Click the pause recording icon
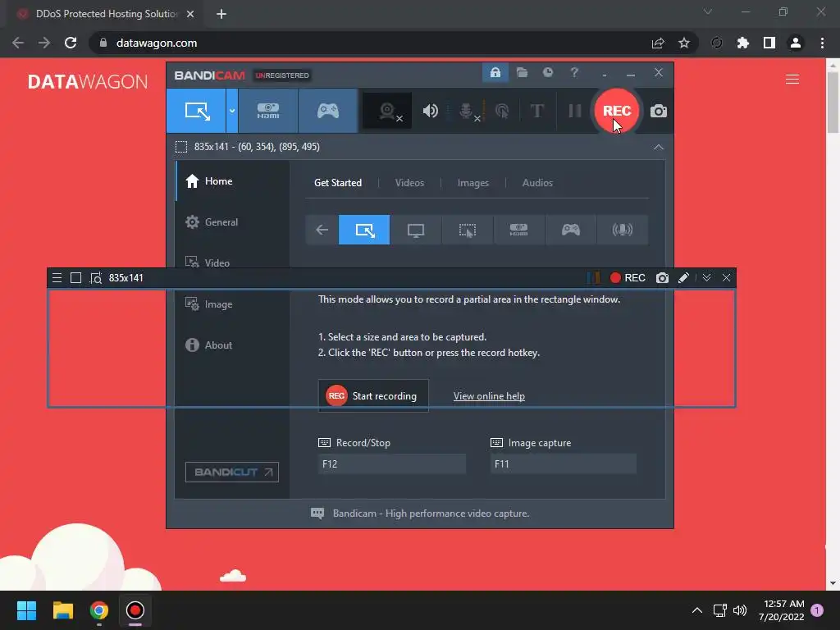The width and height of the screenshot is (840, 630). click(x=575, y=111)
